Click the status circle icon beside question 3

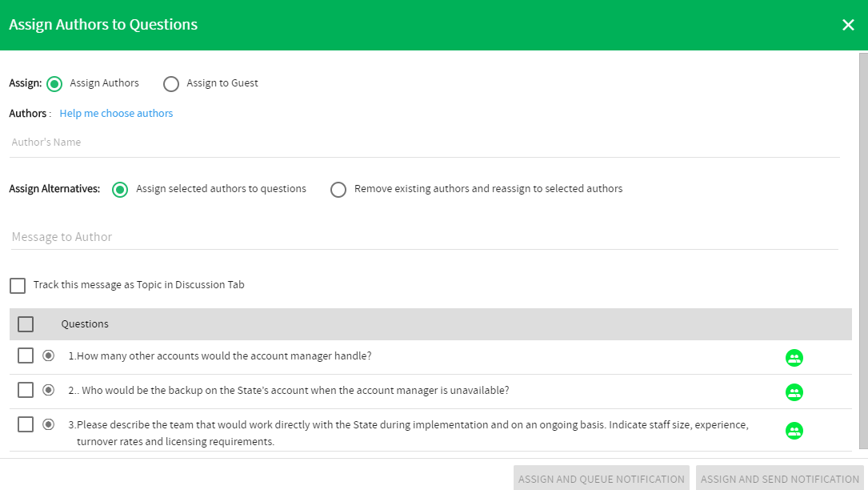click(x=48, y=424)
